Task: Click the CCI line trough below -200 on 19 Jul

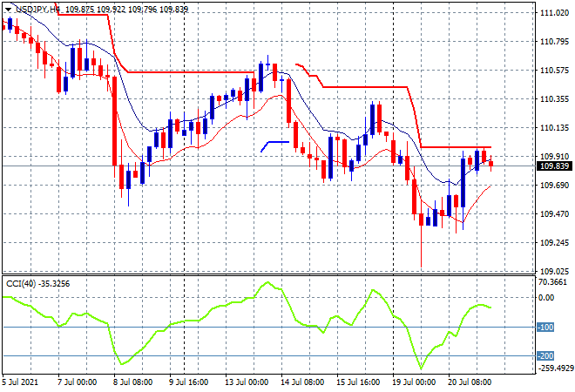Action: [x=421, y=368]
